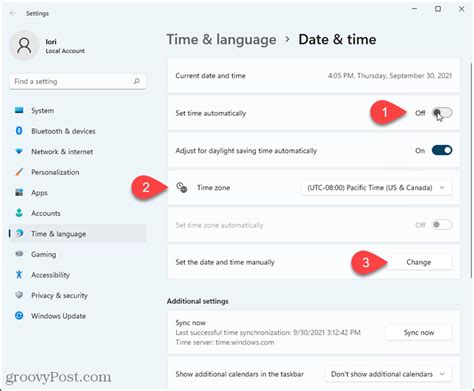Click the Windows Update circular arrows icon
This screenshot has height=391, width=474.
[x=19, y=316]
